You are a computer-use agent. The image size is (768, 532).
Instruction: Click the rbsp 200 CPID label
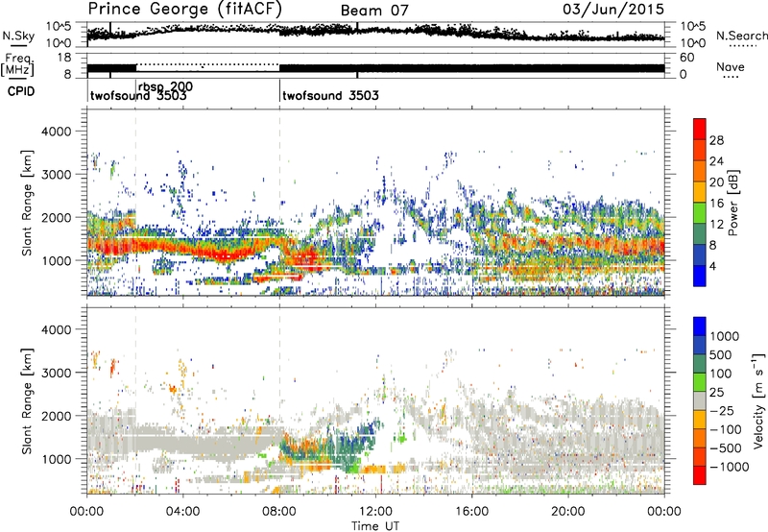165,86
